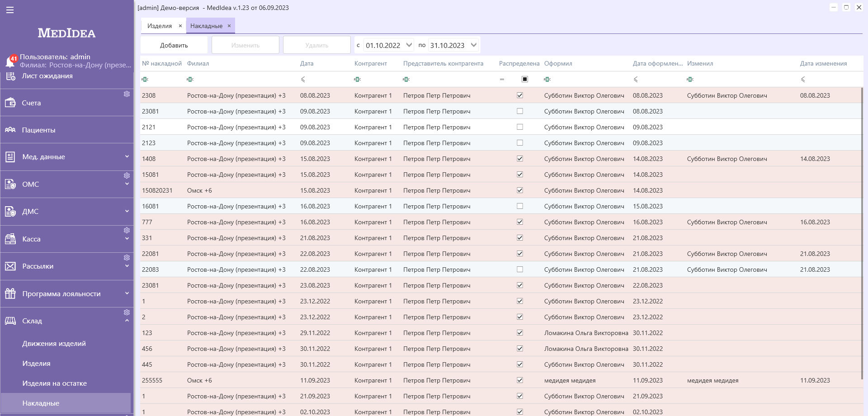The height and width of the screenshot is (416, 868).
Task: Click filter operator icon under Дата изменения column
Action: coord(803,79)
